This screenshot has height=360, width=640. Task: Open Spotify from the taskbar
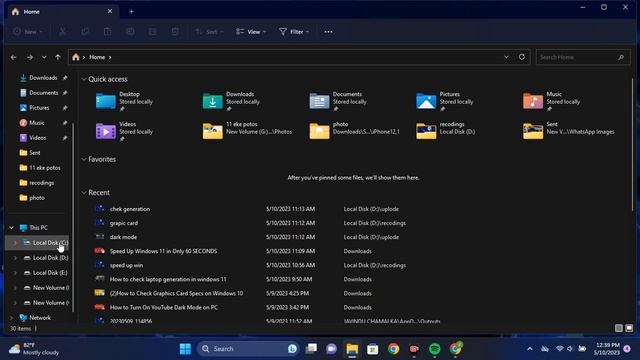coord(435,349)
